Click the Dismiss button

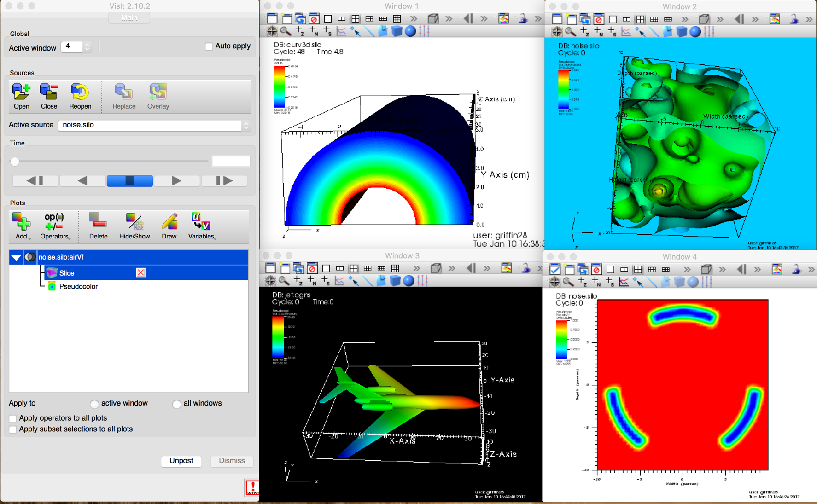[x=232, y=461]
